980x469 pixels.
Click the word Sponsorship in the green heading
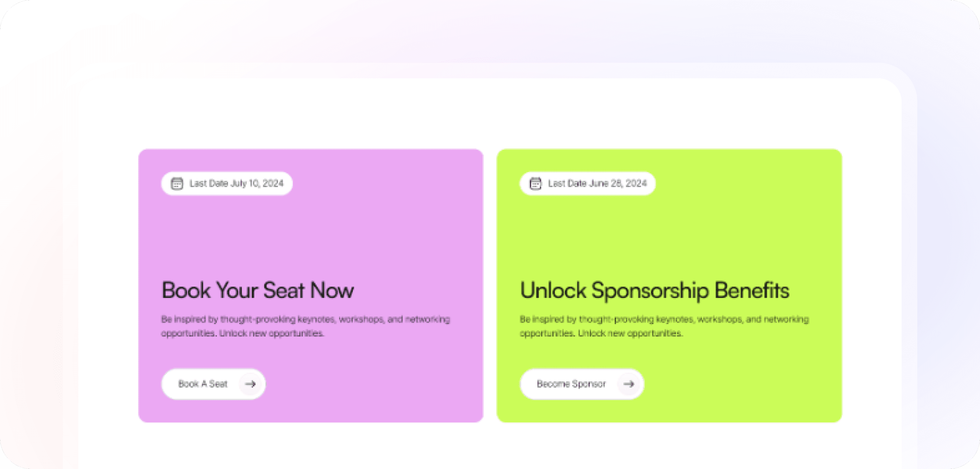pyautogui.click(x=650, y=291)
